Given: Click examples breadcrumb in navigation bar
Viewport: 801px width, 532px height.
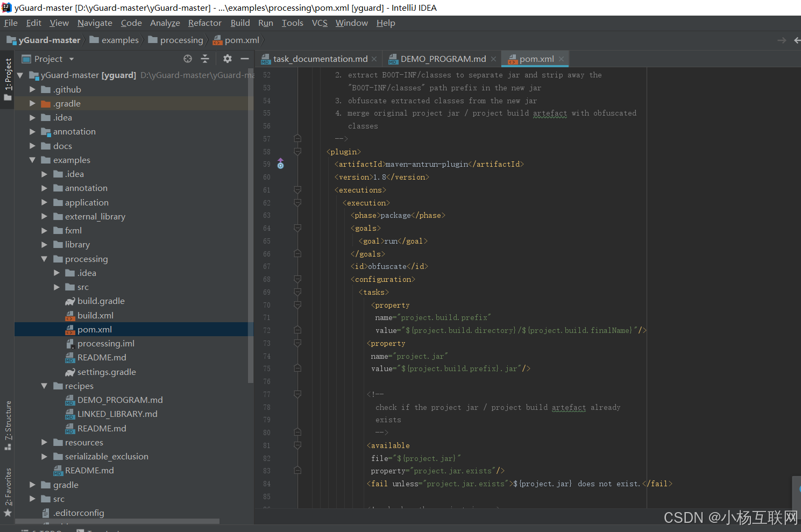Looking at the screenshot, I should [x=114, y=40].
